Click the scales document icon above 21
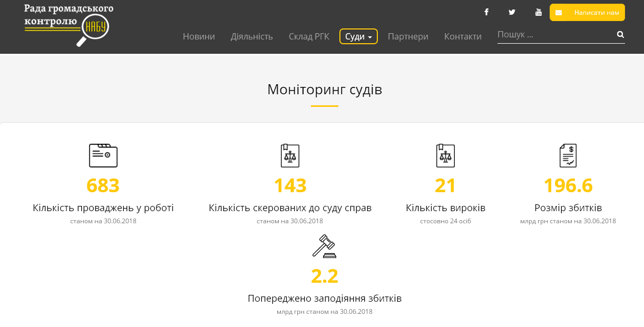 point(445,155)
